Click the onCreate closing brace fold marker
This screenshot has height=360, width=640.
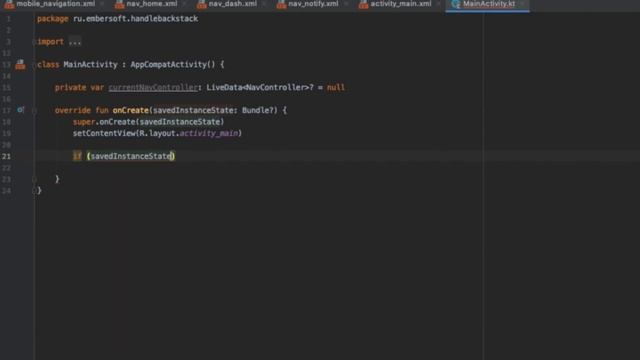[x=34, y=179]
